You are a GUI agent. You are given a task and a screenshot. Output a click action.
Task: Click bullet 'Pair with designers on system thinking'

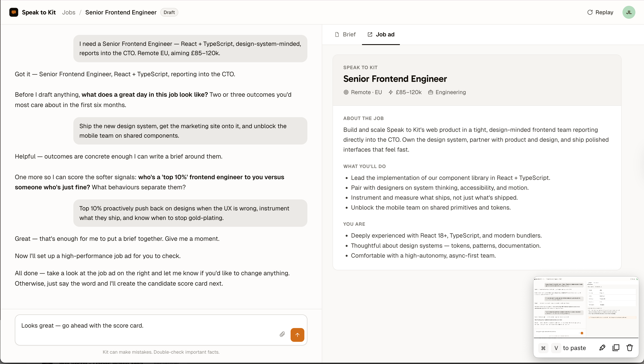440,188
